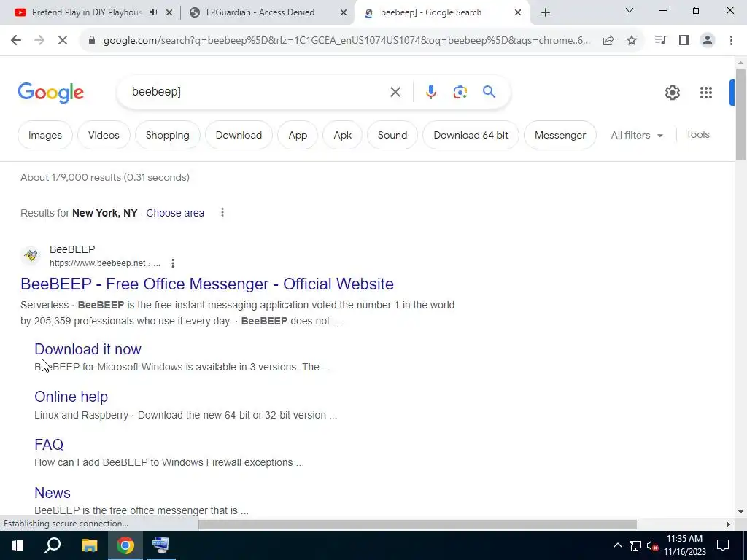Apply the Sound search chip
Screen dimensions: 747x560
(x=392, y=135)
